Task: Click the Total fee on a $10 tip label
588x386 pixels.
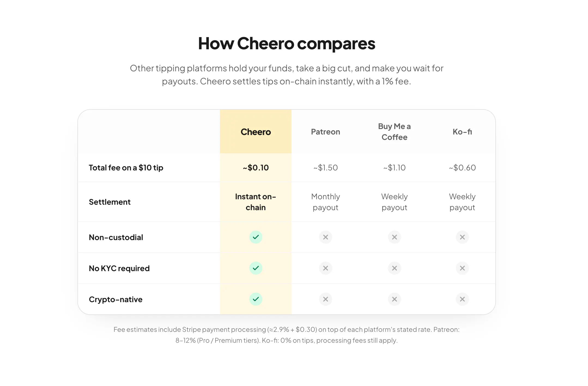Action: [126, 168]
